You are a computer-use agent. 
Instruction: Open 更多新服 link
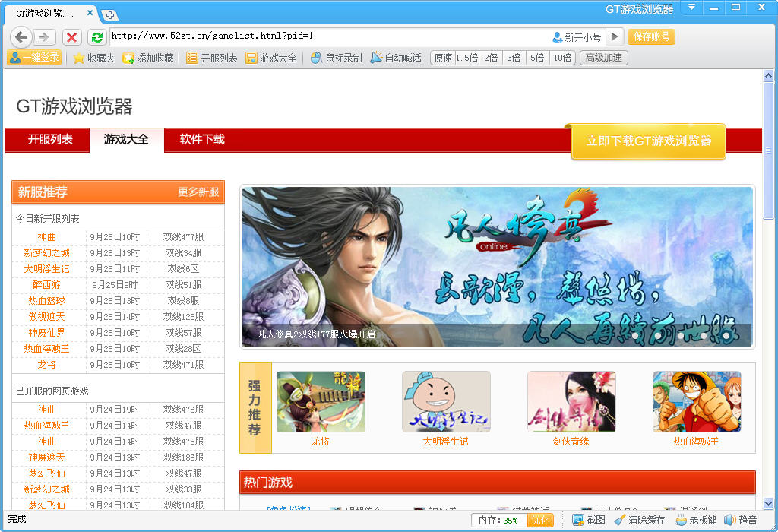pos(198,192)
